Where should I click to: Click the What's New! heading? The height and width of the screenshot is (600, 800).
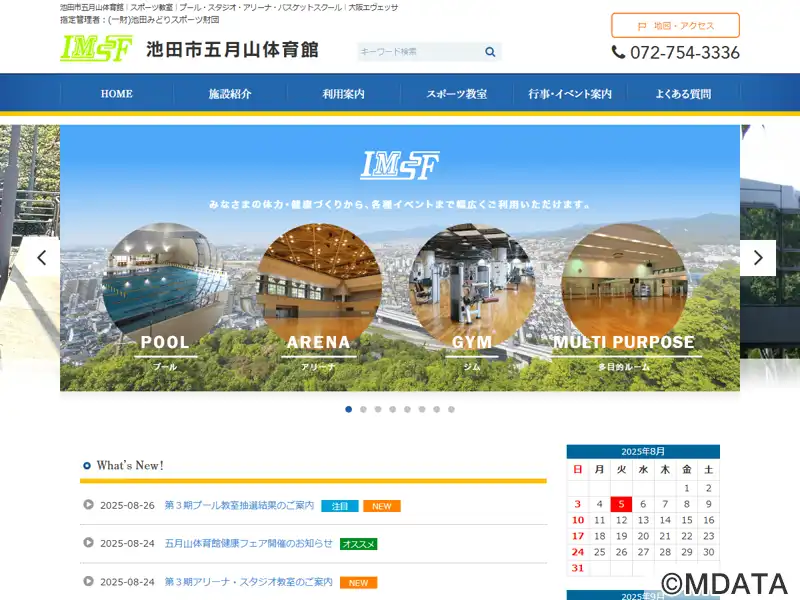tap(130, 465)
